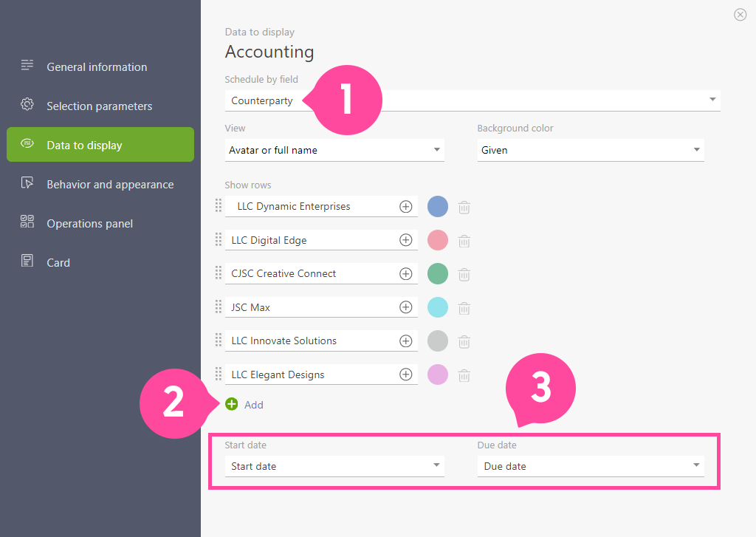Delete the CJSC Creative Connect row

pos(464,275)
